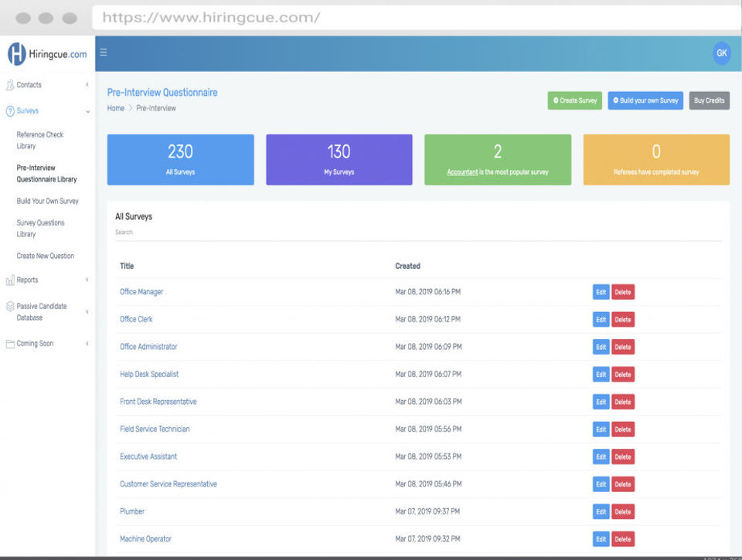Edit the Field Service Technician survey

pos(601,429)
